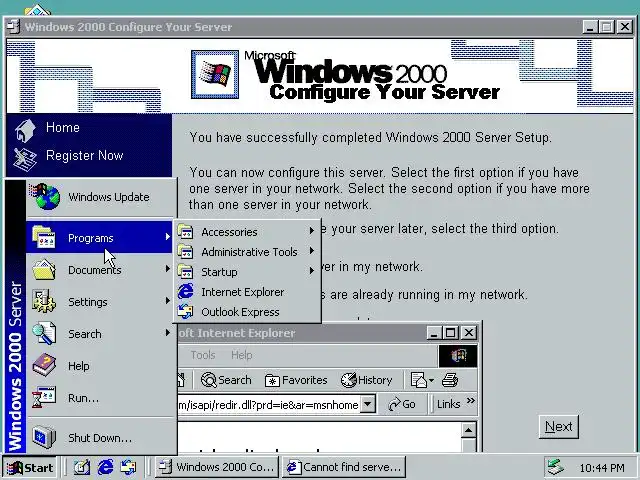Click the Internet Explorer address field

click(269, 404)
